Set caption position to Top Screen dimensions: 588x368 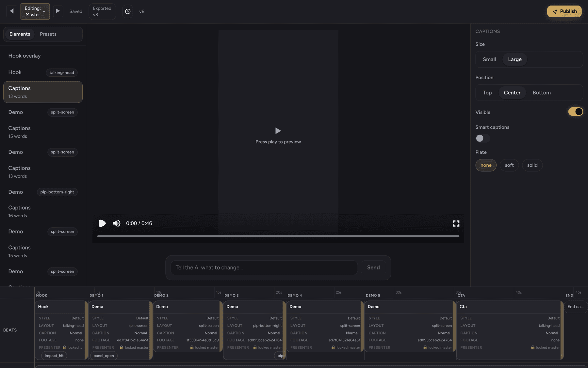487,93
